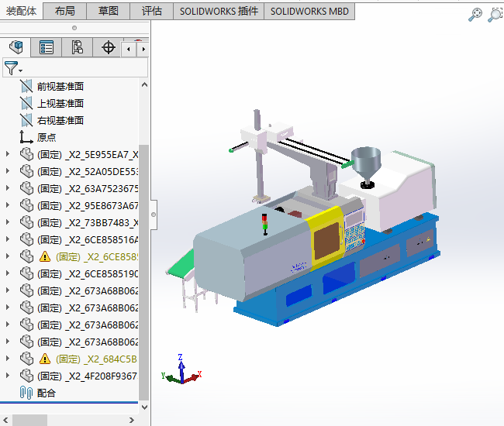Open the filter dropdown arrow
Viewport: 504px width, 426px height.
pyautogui.click(x=21, y=70)
